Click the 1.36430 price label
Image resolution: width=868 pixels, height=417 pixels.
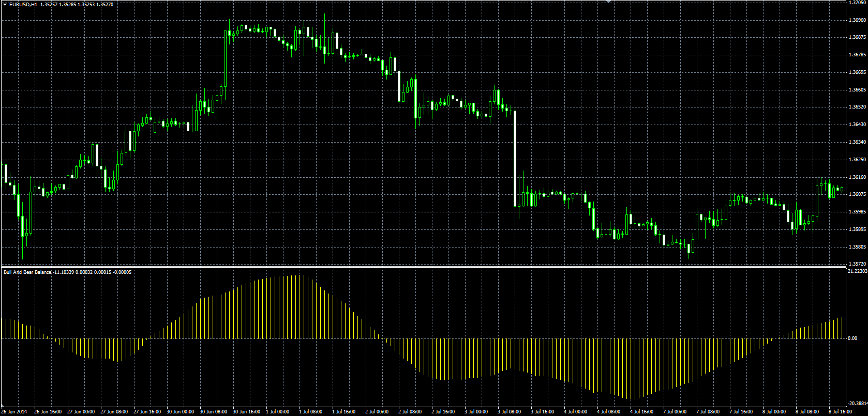[x=858, y=125]
